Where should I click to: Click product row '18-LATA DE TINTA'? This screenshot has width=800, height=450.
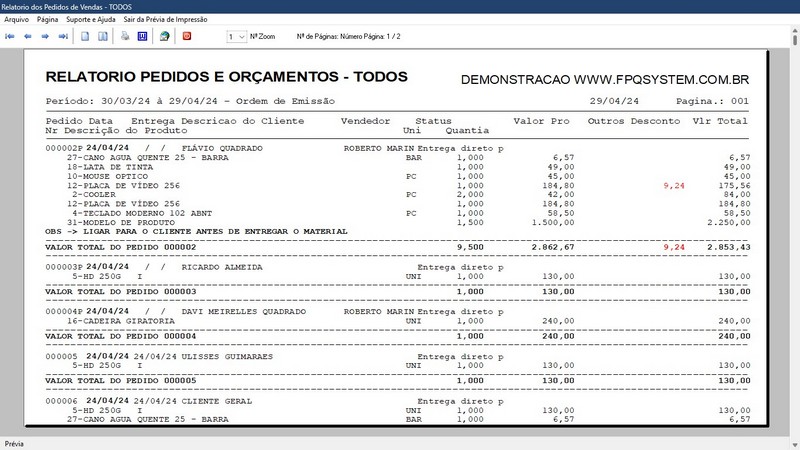110,167
